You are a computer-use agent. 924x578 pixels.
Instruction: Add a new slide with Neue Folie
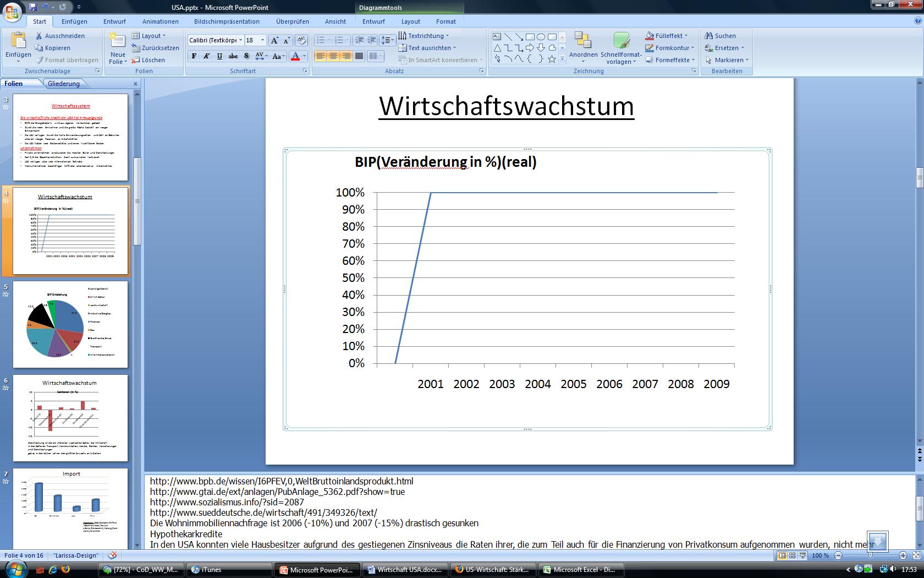coord(118,49)
